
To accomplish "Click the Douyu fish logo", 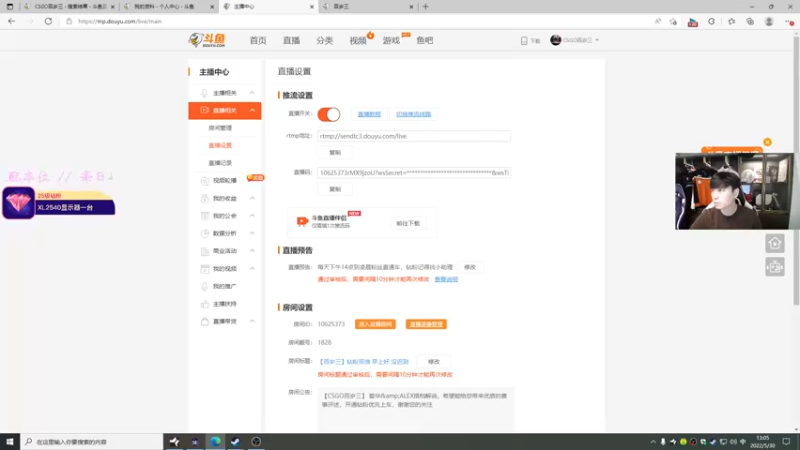I will click(x=207, y=40).
